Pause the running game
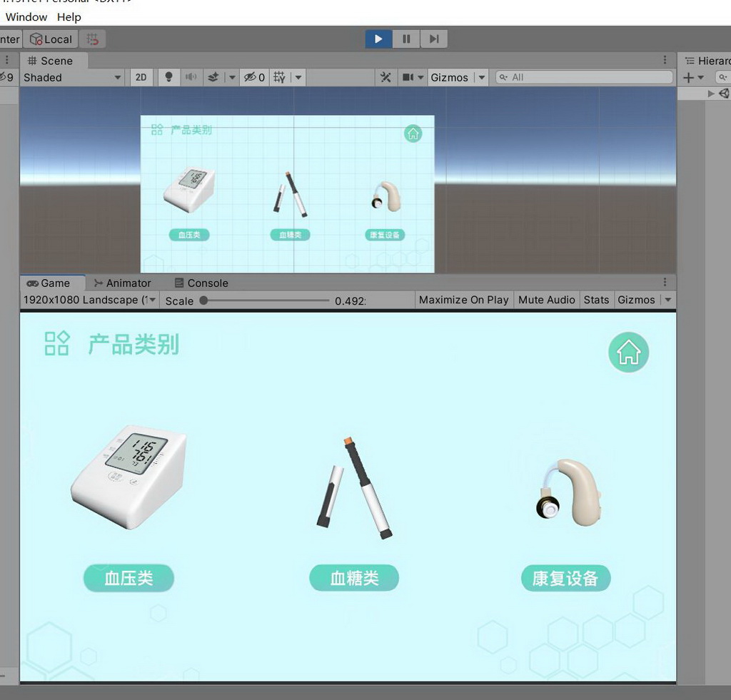The width and height of the screenshot is (731, 700). pyautogui.click(x=406, y=39)
